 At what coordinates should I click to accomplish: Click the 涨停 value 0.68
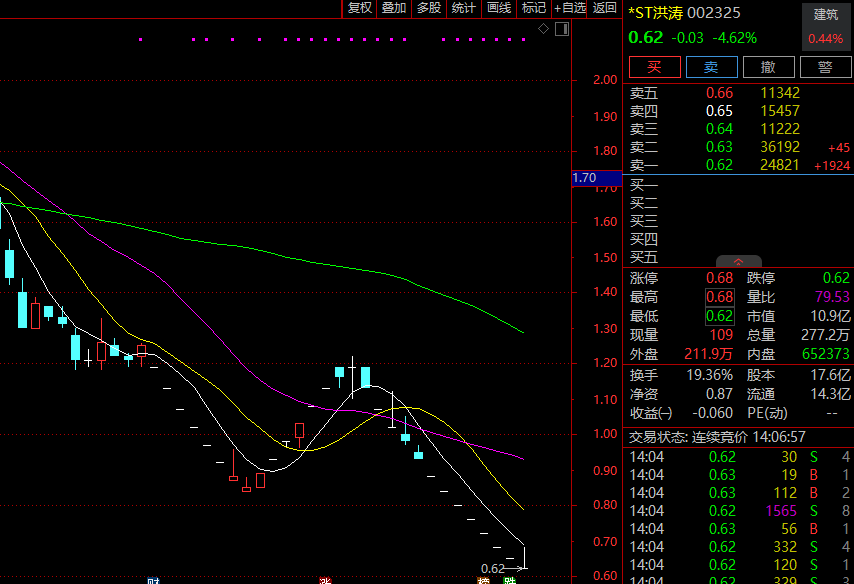719,278
